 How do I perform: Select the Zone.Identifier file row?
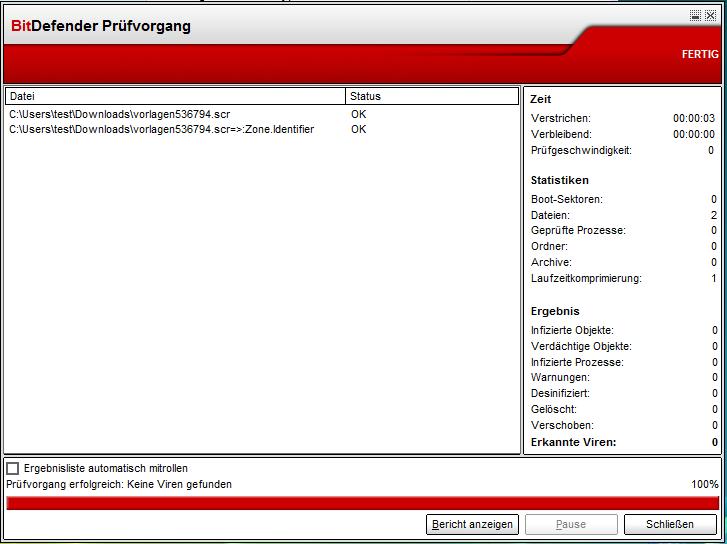[x=161, y=129]
